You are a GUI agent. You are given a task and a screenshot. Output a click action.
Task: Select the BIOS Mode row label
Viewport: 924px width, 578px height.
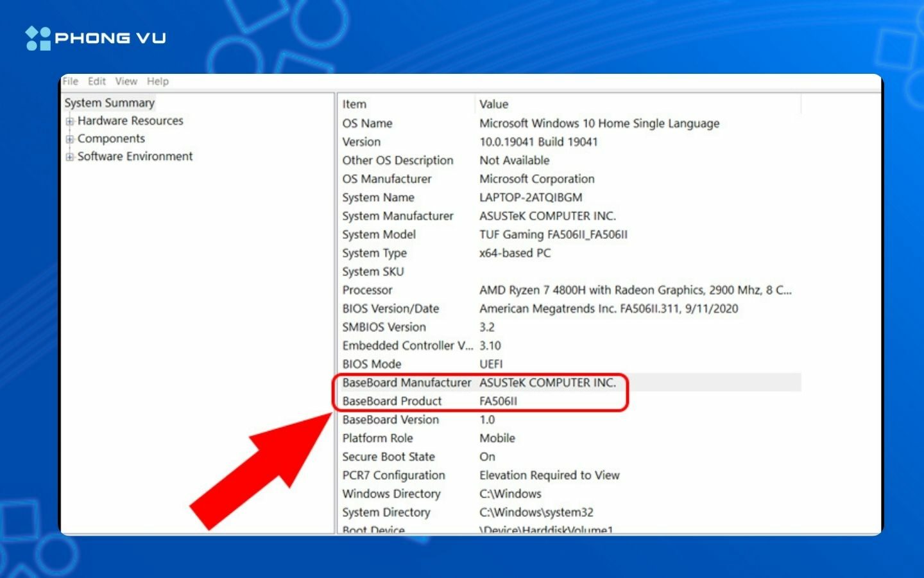(372, 364)
